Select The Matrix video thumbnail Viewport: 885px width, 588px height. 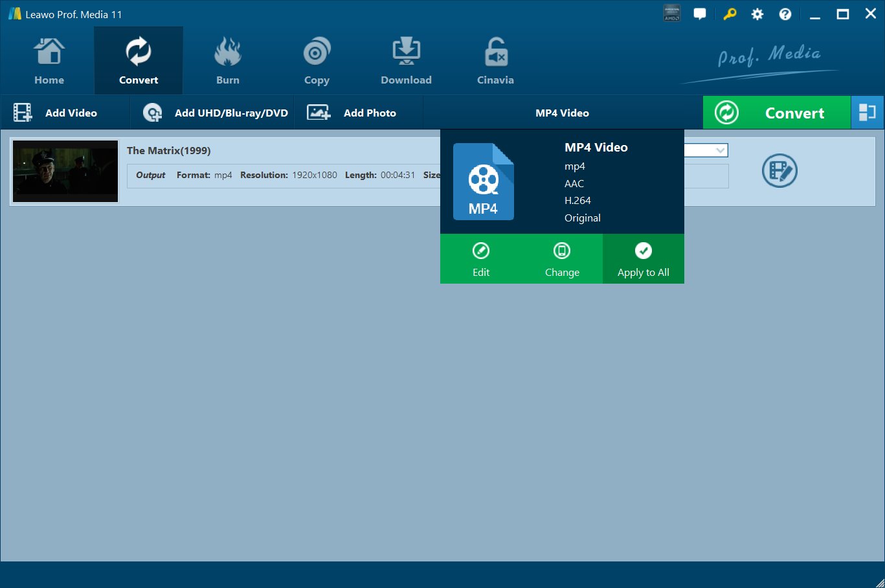[65, 171]
